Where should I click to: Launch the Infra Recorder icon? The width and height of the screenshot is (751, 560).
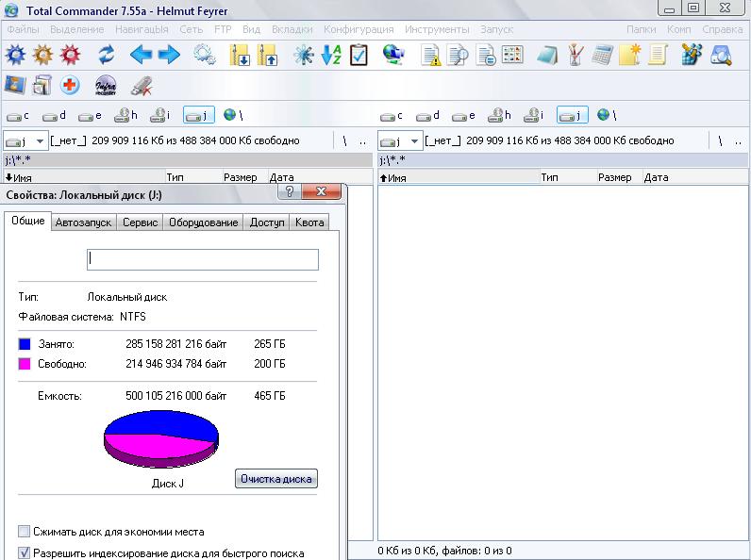pyautogui.click(x=106, y=85)
